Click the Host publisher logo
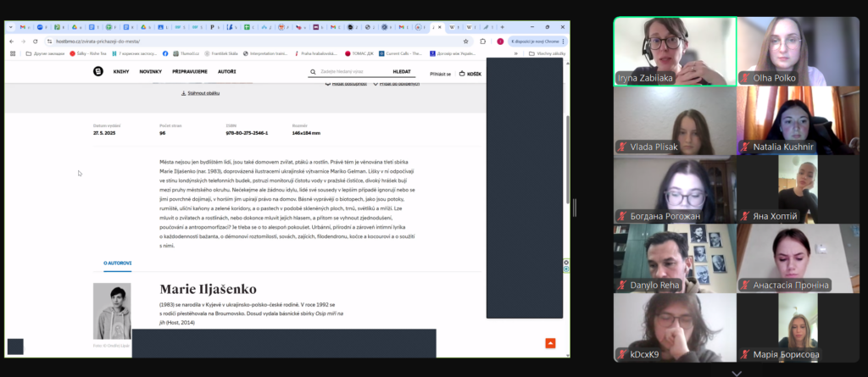This screenshot has height=377, width=868. (98, 71)
